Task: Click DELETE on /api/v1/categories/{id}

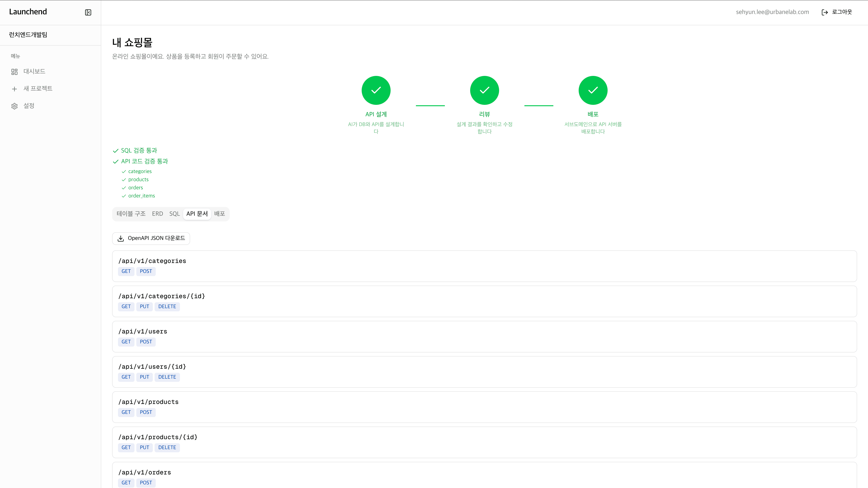Action: coord(167,307)
